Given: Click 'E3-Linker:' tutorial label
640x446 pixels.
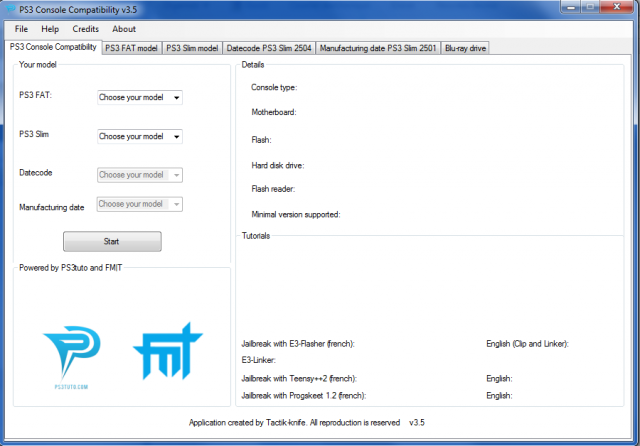Looking at the screenshot, I should (258, 360).
